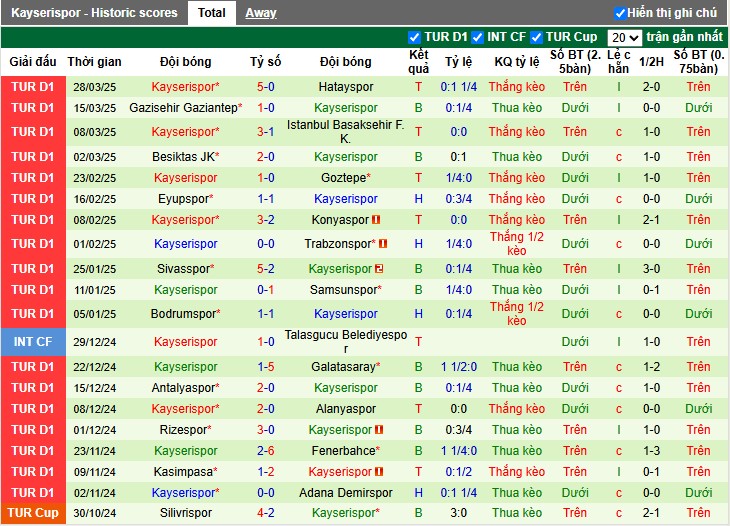
Task: Click red card icon beside Konyaspor
Action: click(x=376, y=220)
